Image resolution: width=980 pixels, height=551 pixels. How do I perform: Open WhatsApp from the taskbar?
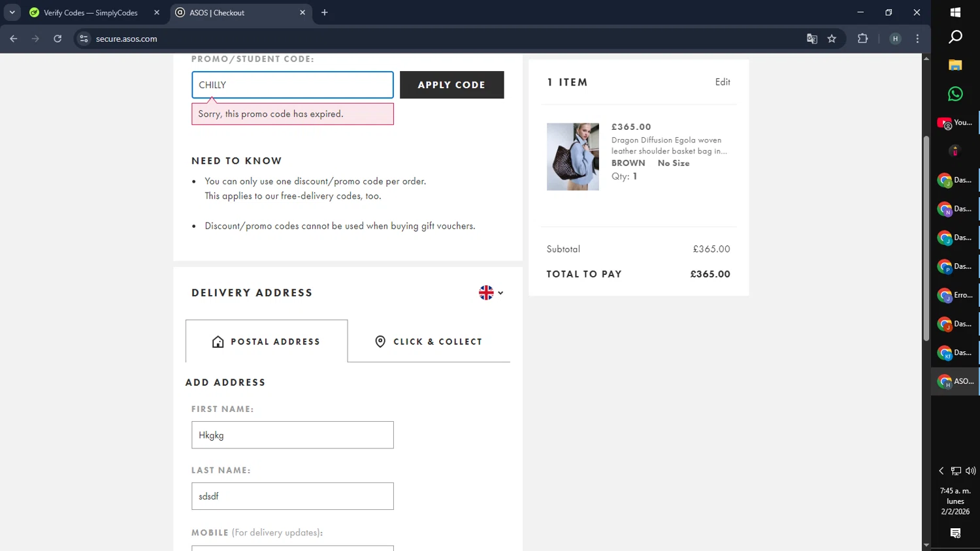[955, 94]
